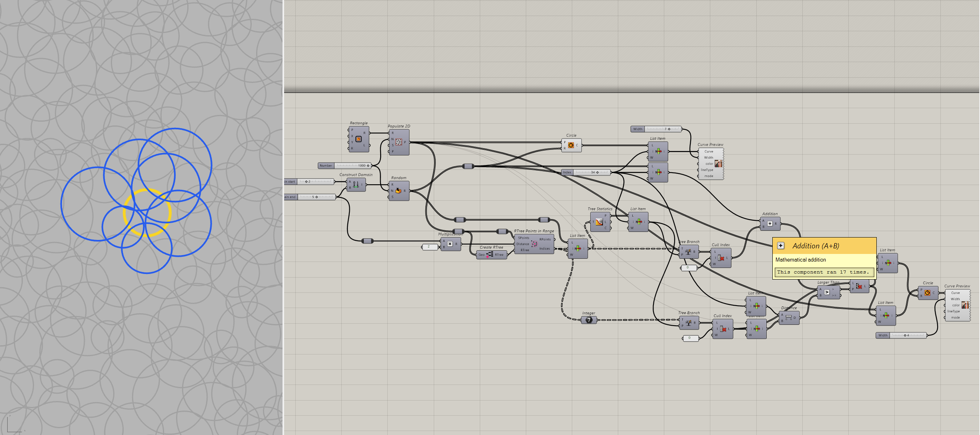Select relay node left of the Index slider
Image resolution: width=980 pixels, height=435 pixels.
pyautogui.click(x=468, y=166)
